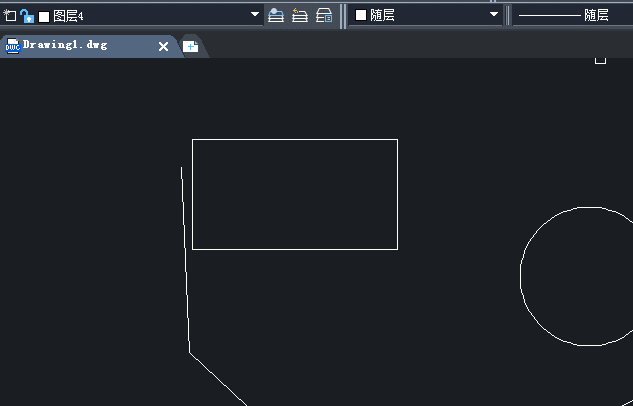
Task: Click the make object's layer current icon
Action: 276,15
